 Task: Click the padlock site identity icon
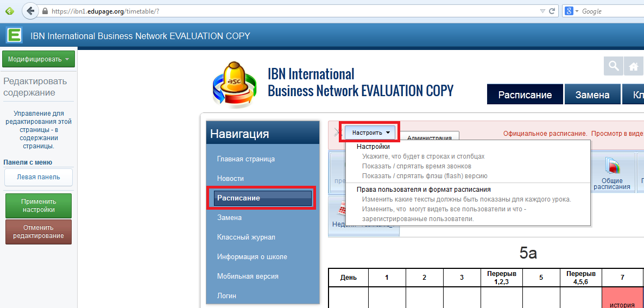click(45, 11)
